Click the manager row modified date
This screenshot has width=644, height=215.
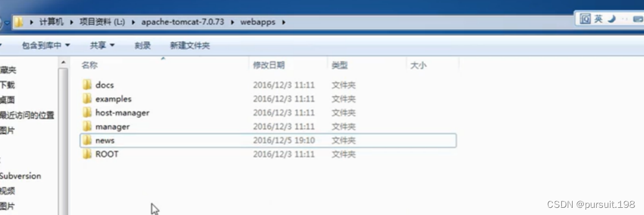point(284,127)
